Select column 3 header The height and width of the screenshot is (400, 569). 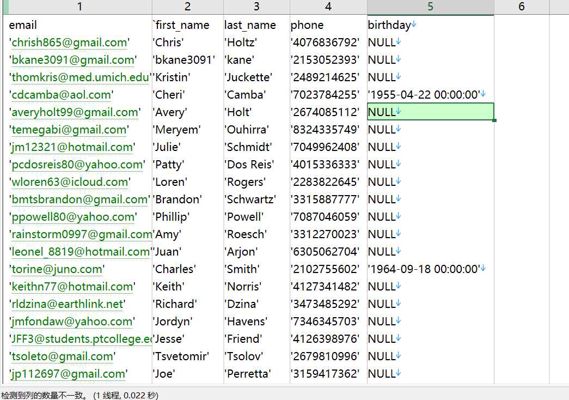tap(256, 7)
